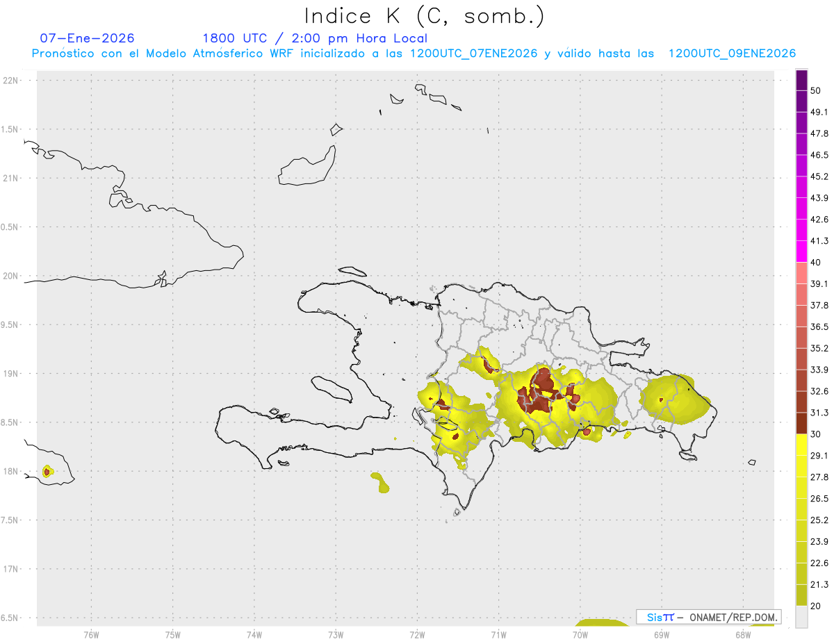The width and height of the screenshot is (834, 644).
Task: Click the "18N" latitude label
Action: click(x=12, y=471)
